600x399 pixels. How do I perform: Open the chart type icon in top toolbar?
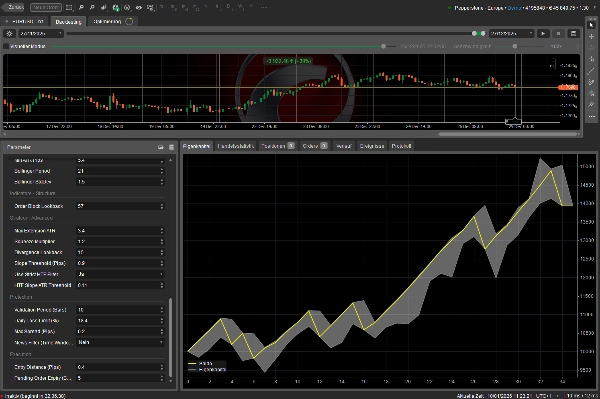[104, 7]
